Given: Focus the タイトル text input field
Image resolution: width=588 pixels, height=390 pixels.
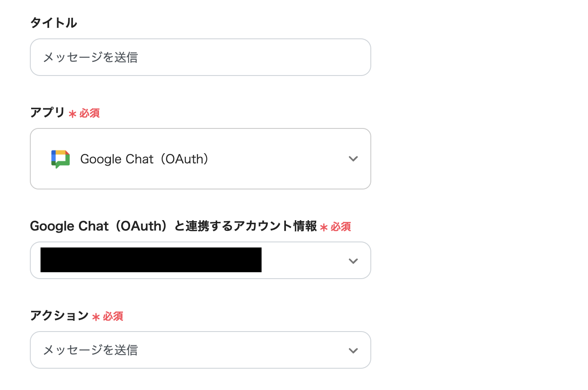Looking at the screenshot, I should [x=201, y=57].
